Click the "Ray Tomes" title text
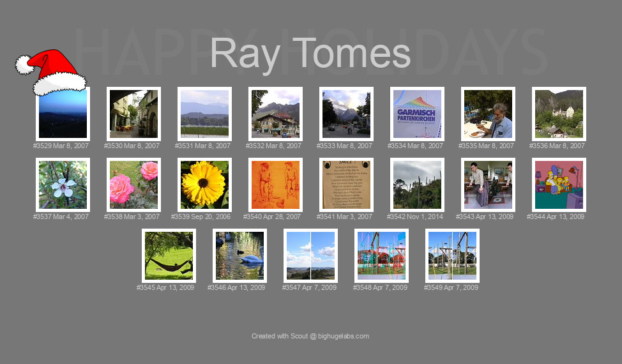This screenshot has height=364, width=622. coord(310,53)
